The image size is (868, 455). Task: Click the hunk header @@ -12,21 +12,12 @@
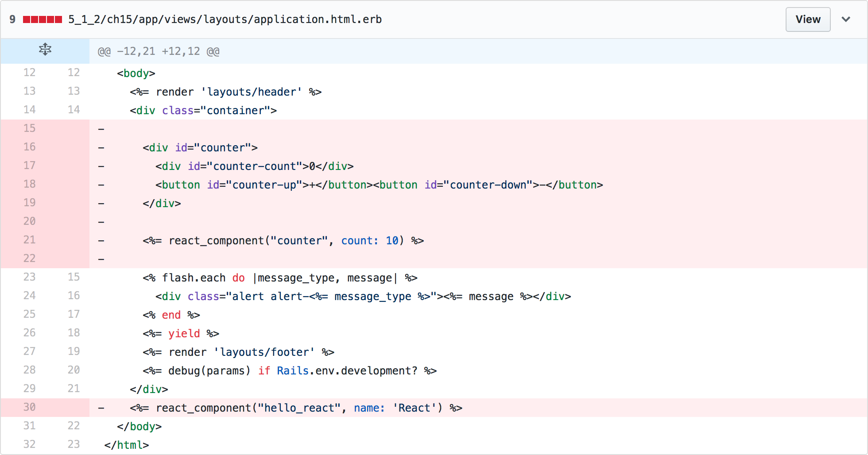pyautogui.click(x=159, y=51)
